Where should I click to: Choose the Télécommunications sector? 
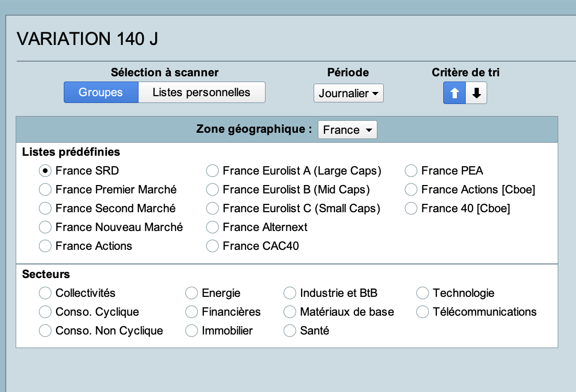(x=423, y=312)
